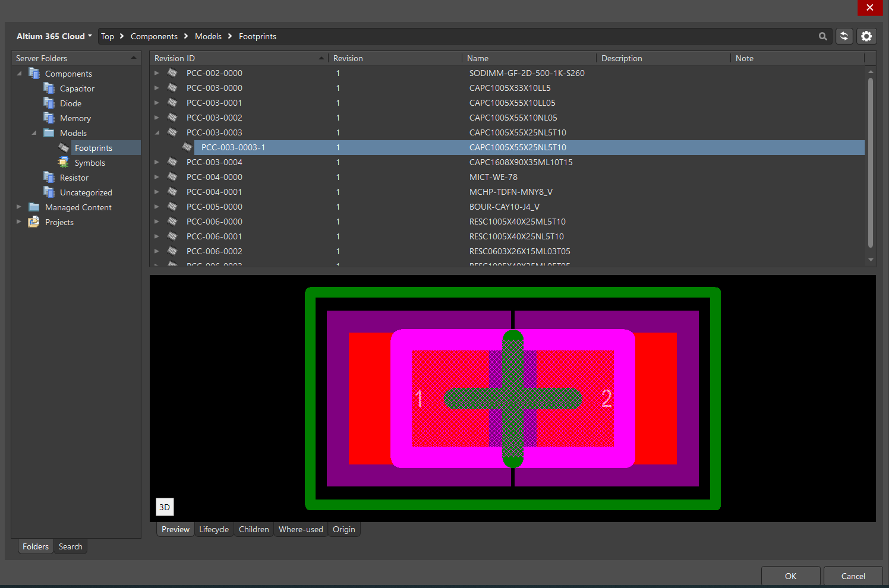Click the sync/refresh icon near the gear

tap(844, 36)
